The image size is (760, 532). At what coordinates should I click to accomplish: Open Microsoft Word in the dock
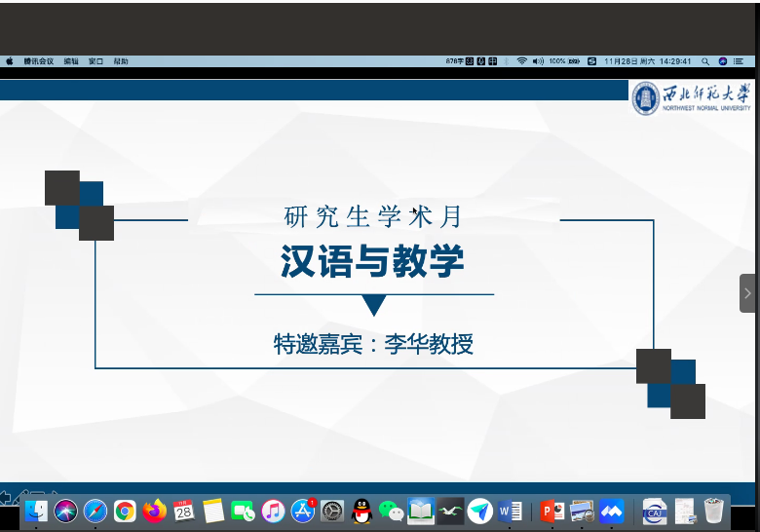click(x=510, y=510)
